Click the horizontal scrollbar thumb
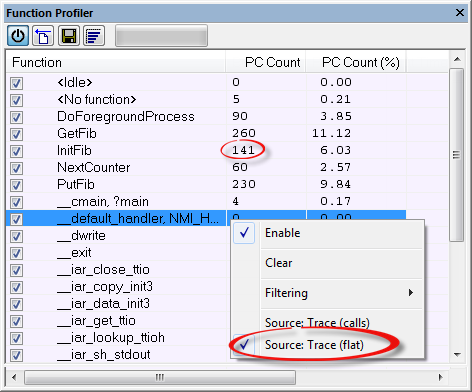The height and width of the screenshot is (392, 472). 160,377
